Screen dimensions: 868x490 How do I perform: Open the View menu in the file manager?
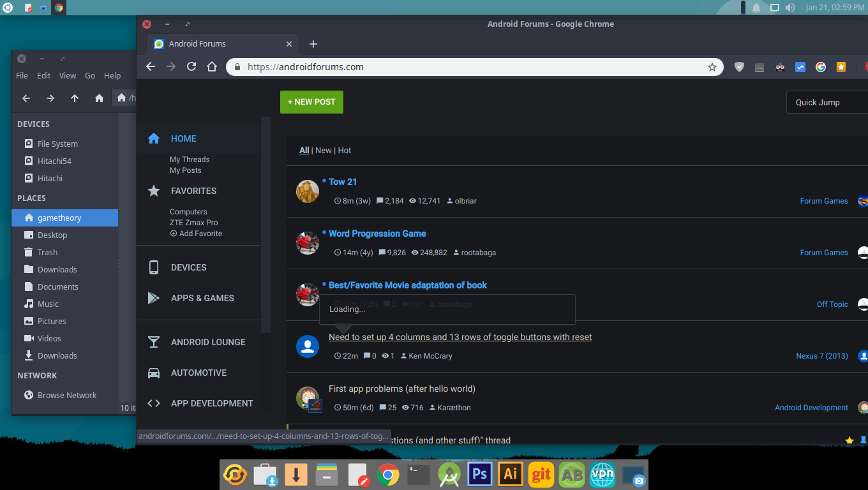[x=68, y=75]
